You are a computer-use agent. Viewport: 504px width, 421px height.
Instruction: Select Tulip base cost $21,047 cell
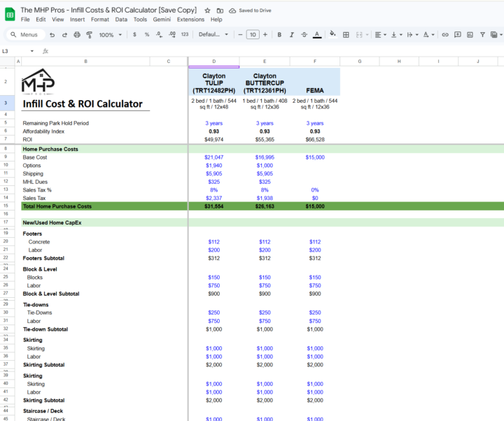213,157
